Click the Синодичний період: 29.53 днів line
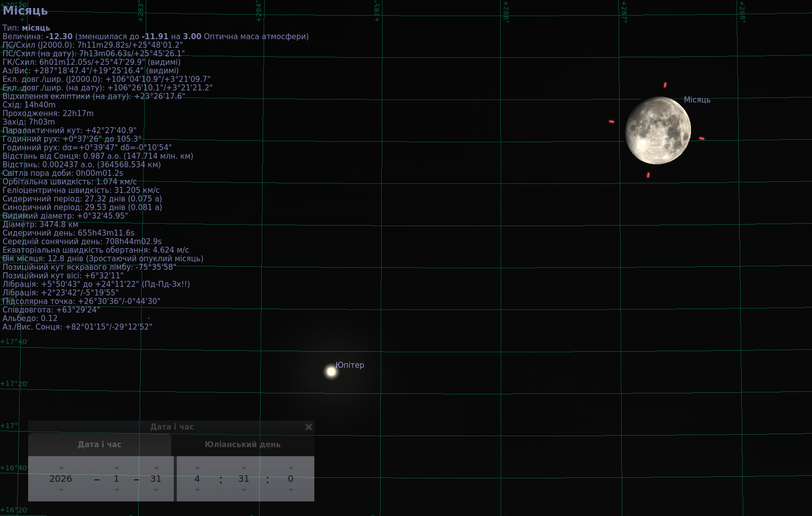Image resolution: width=812 pixels, height=516 pixels. pyautogui.click(x=82, y=208)
